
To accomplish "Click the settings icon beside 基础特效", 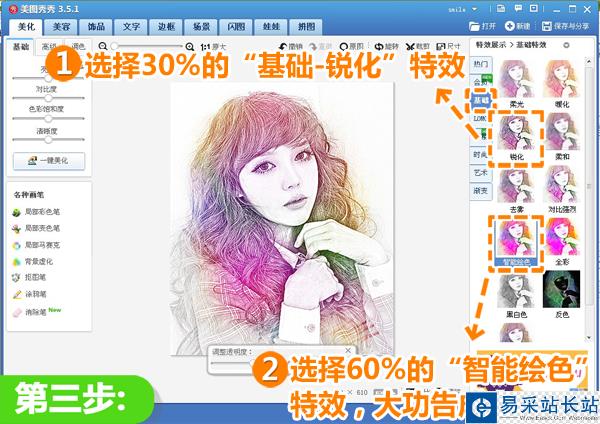I will point(567,45).
